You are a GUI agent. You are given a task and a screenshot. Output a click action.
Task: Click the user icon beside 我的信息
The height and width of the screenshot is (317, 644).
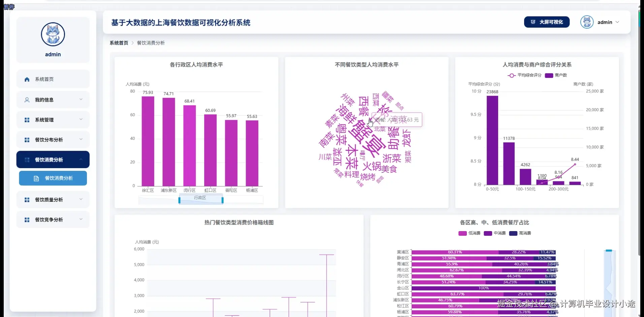click(27, 100)
